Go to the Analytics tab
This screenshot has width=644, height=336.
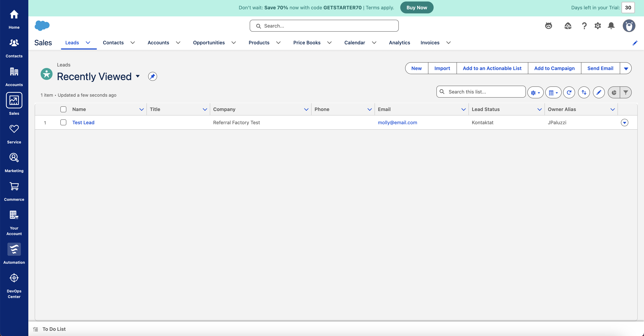coord(400,43)
